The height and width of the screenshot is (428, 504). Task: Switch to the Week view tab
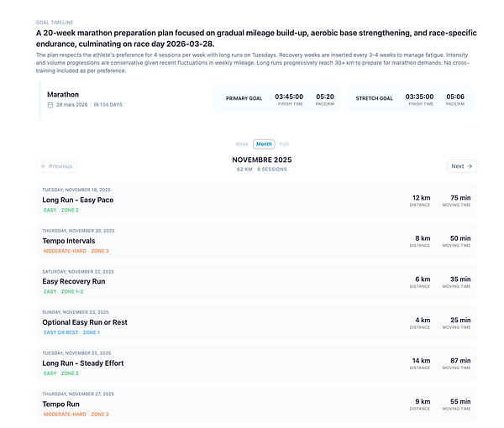click(x=242, y=144)
